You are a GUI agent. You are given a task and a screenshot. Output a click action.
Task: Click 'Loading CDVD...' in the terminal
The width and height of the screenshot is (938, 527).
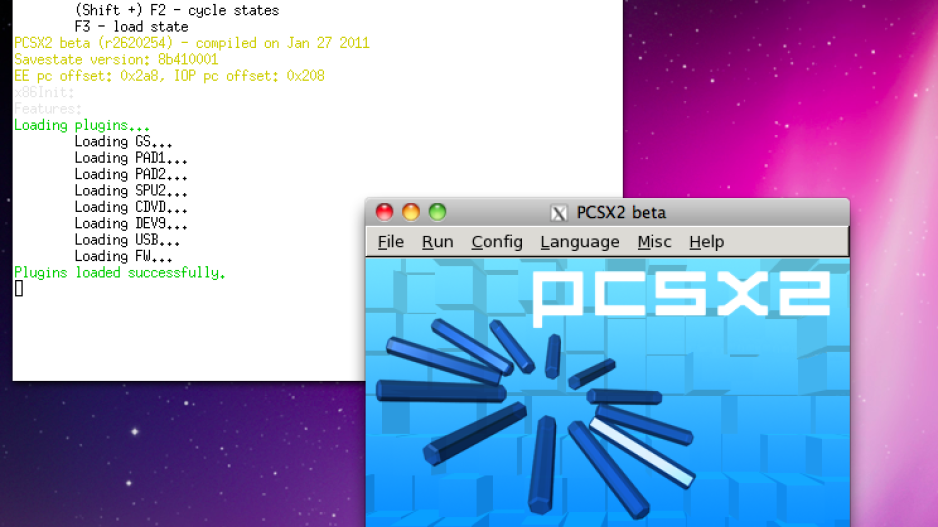point(131,207)
